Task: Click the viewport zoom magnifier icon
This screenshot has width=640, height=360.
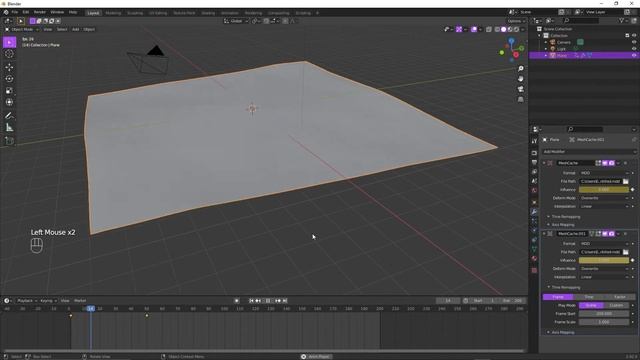Action: tap(520, 69)
